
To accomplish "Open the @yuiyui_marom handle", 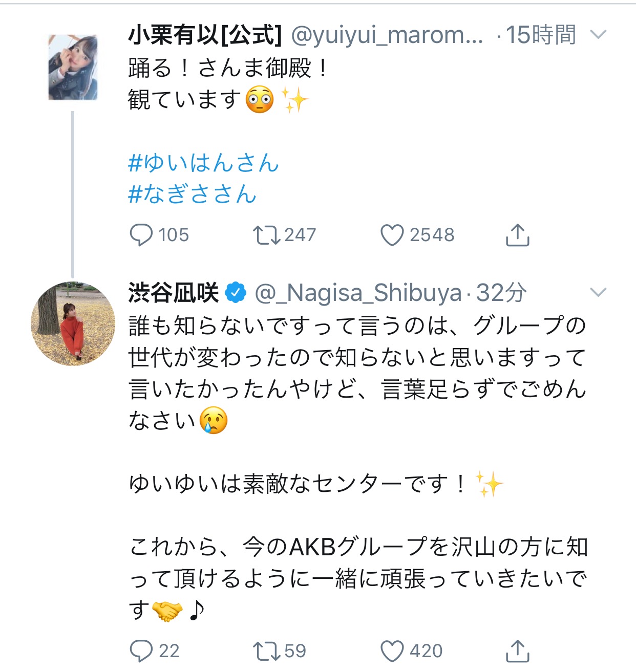I will 387,35.
